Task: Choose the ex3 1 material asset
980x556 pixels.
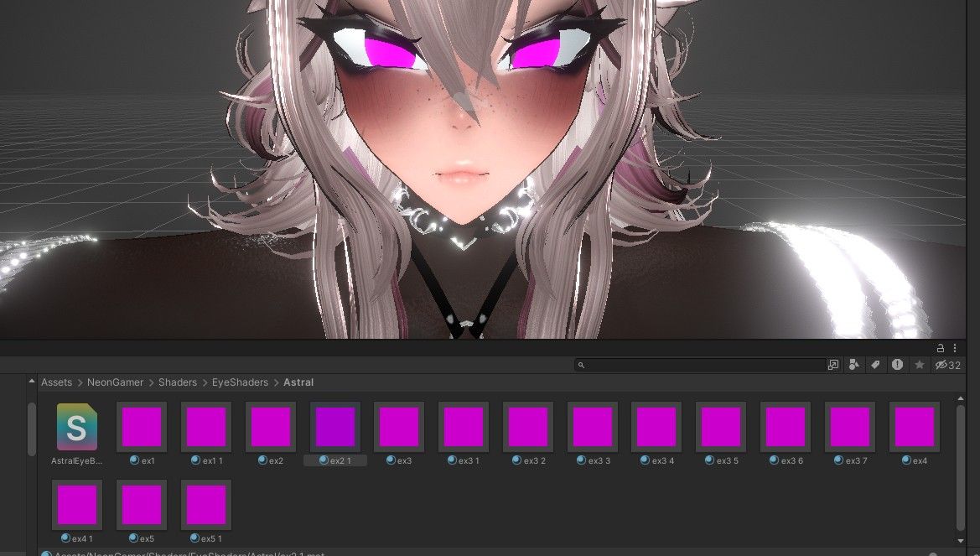Action: coord(463,427)
